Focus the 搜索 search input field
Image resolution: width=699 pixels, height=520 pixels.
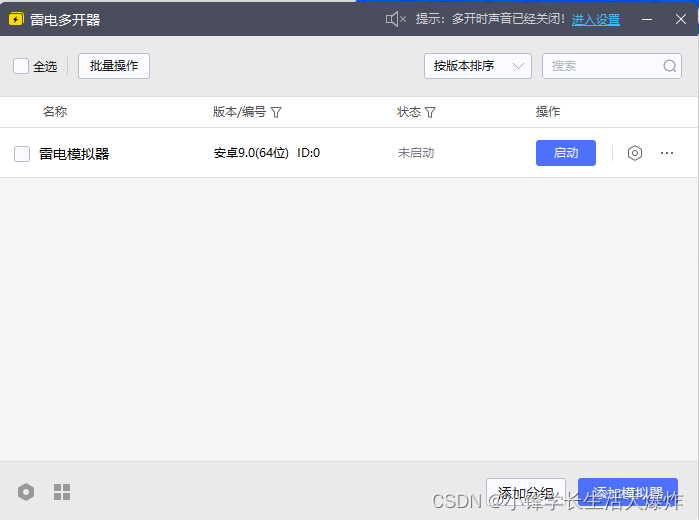[612, 66]
